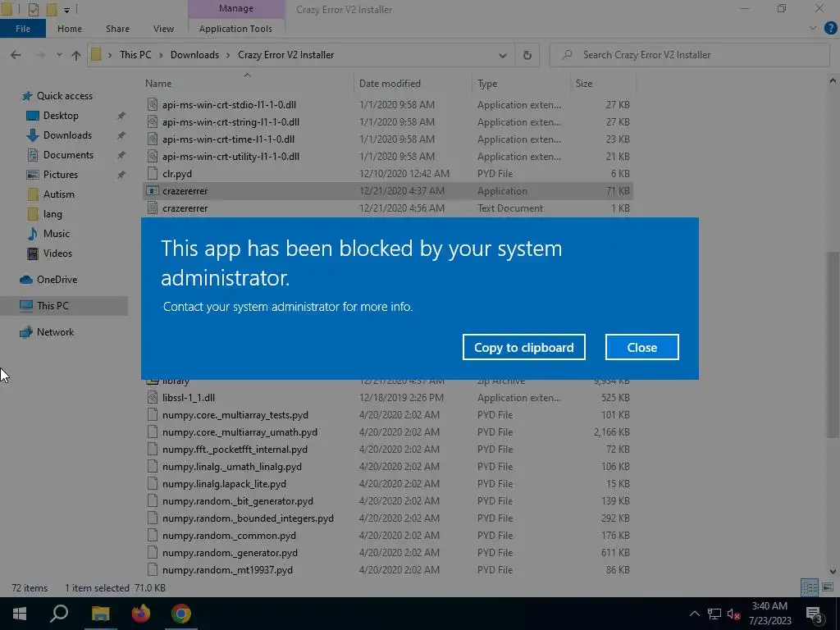Open Google Chrome from the taskbar
This screenshot has width=840, height=630.
181,614
